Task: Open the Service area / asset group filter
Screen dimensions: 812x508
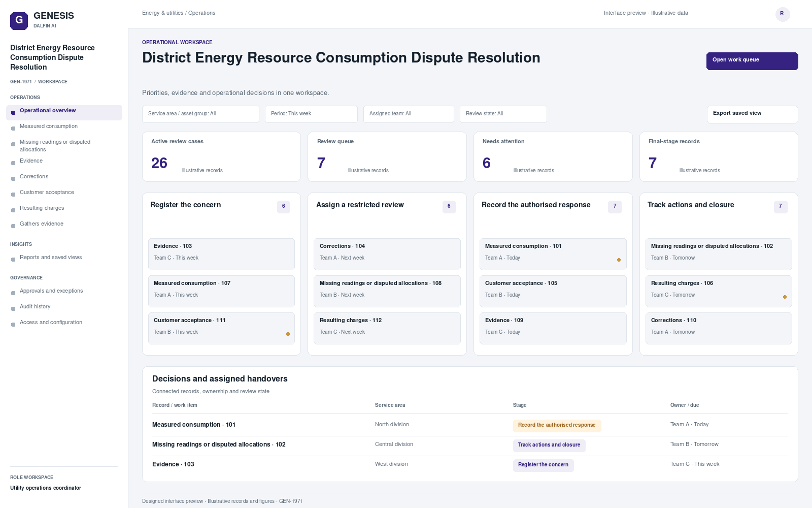Action: [200, 114]
